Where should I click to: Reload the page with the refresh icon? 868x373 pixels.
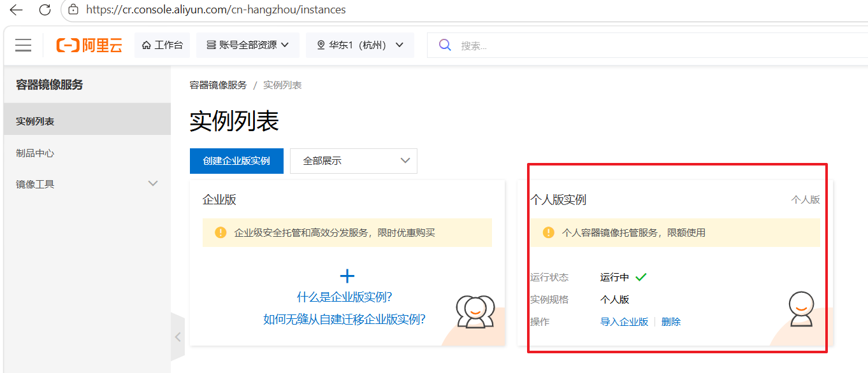coord(45,10)
